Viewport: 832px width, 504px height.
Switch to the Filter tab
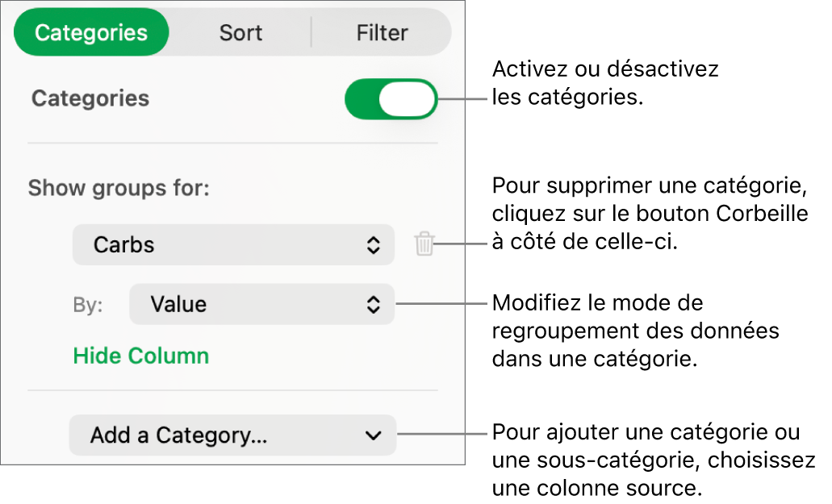click(x=382, y=32)
